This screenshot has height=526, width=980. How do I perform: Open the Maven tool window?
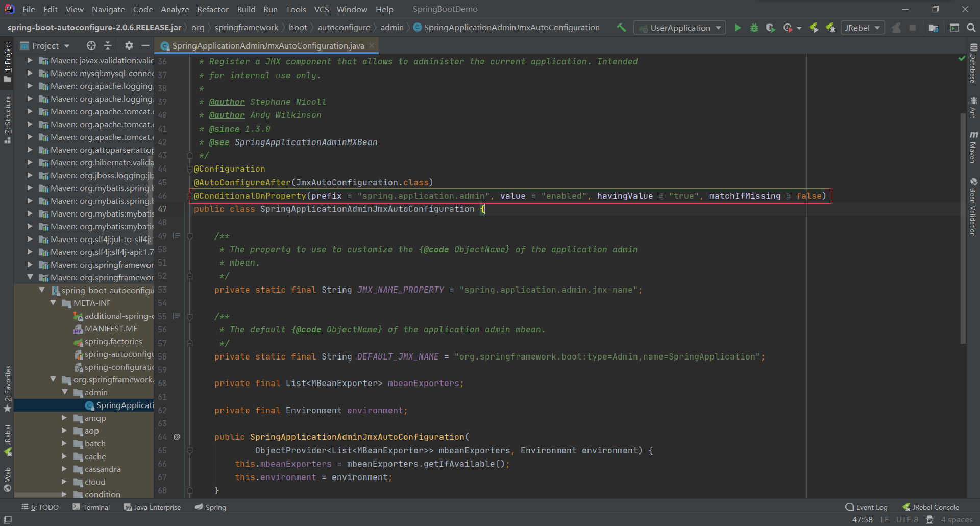point(973,147)
